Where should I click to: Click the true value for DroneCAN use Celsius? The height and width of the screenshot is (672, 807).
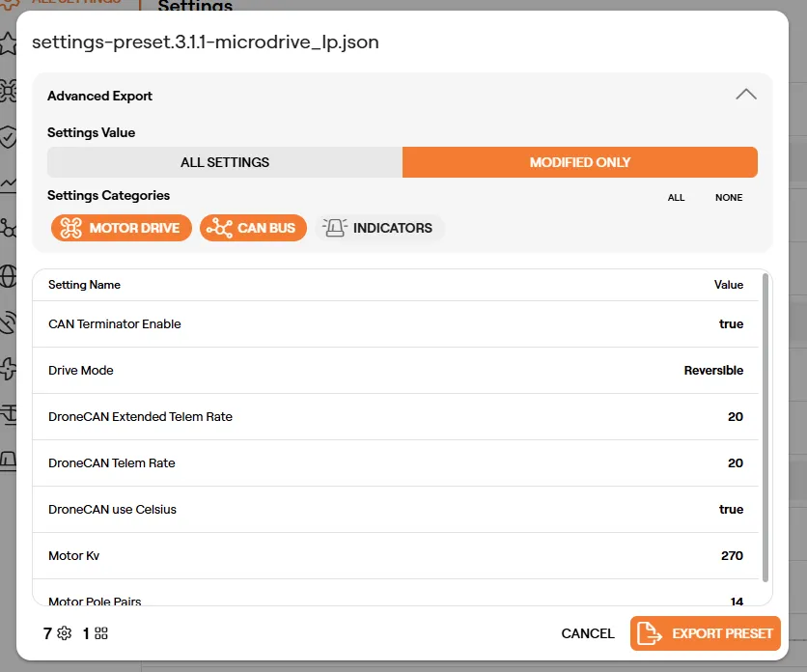(731, 509)
